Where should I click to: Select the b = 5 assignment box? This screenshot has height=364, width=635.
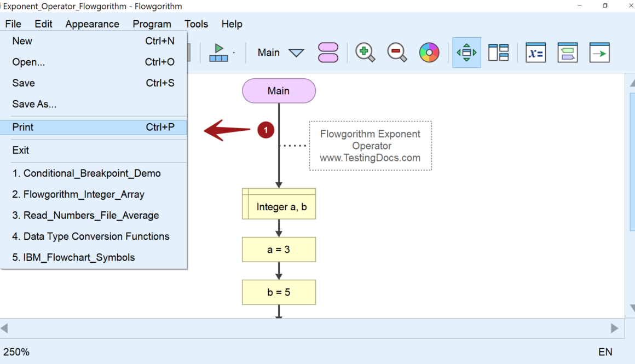(x=279, y=292)
